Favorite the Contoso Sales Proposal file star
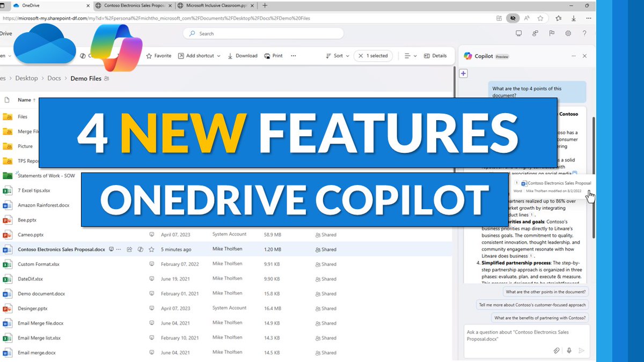Viewport: 644px width, 362px height. pyautogui.click(x=152, y=249)
